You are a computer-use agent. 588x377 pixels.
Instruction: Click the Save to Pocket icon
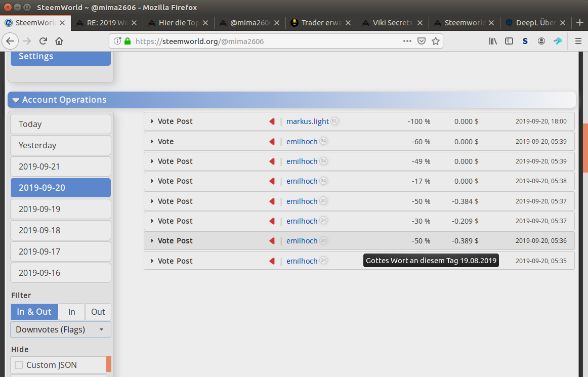coord(421,41)
